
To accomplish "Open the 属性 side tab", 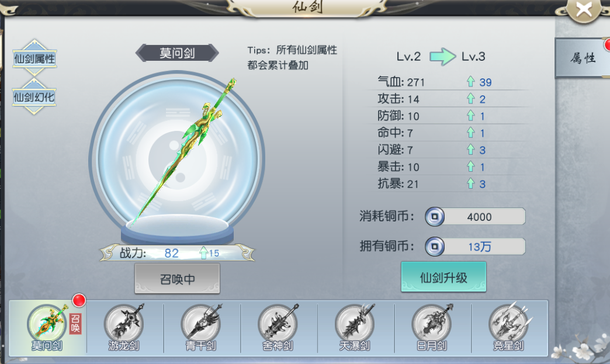I will [583, 58].
